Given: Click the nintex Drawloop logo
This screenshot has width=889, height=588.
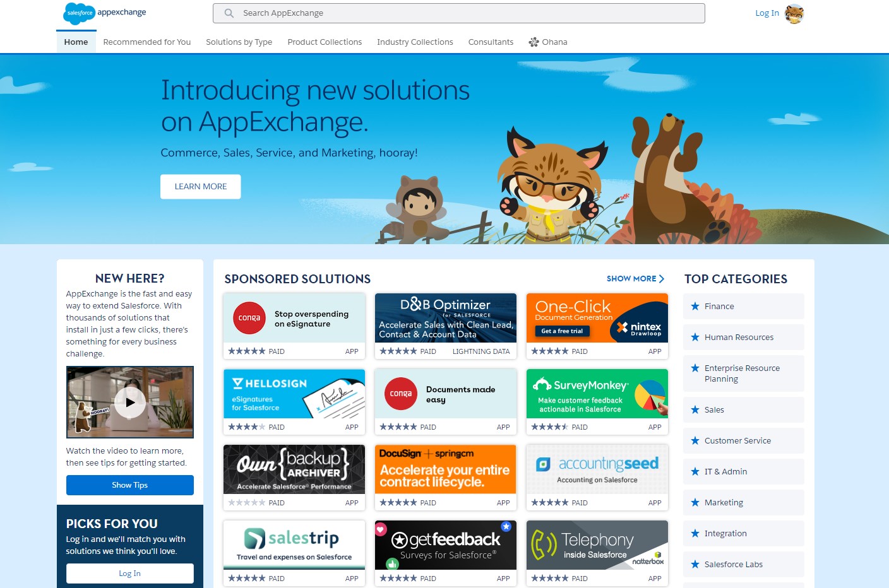Looking at the screenshot, I should tap(639, 327).
